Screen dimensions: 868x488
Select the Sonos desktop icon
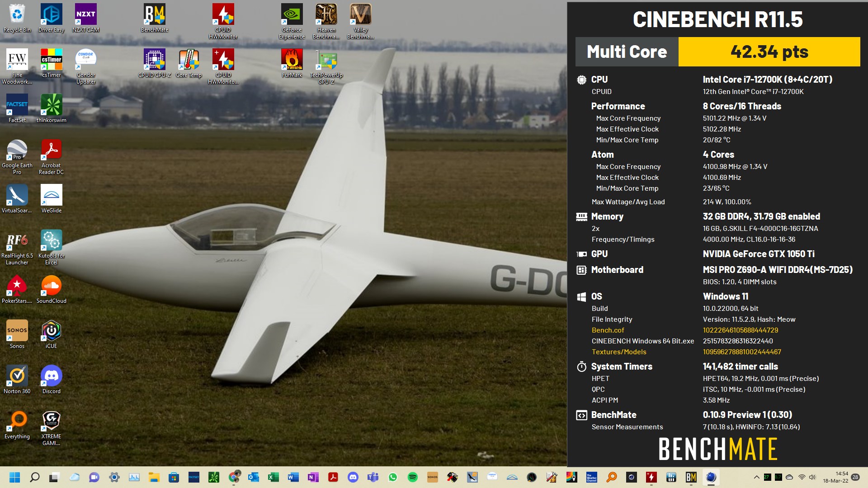tap(17, 335)
